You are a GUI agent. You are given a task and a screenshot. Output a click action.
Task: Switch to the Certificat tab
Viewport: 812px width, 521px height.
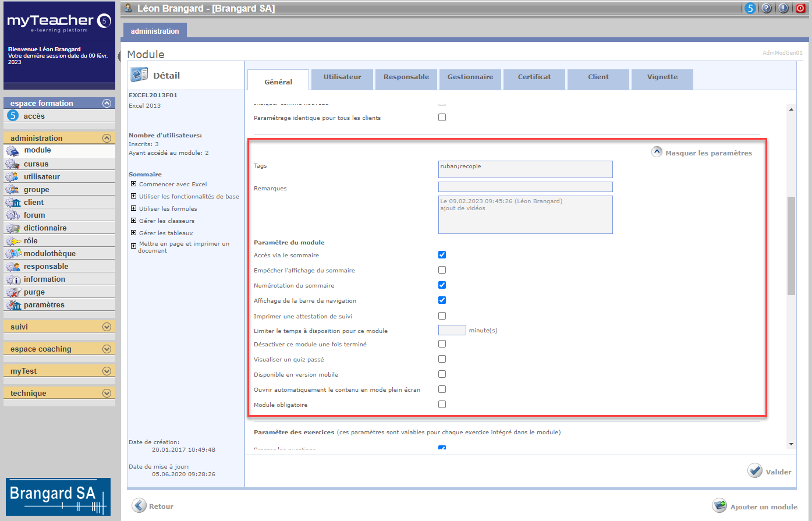pyautogui.click(x=534, y=77)
